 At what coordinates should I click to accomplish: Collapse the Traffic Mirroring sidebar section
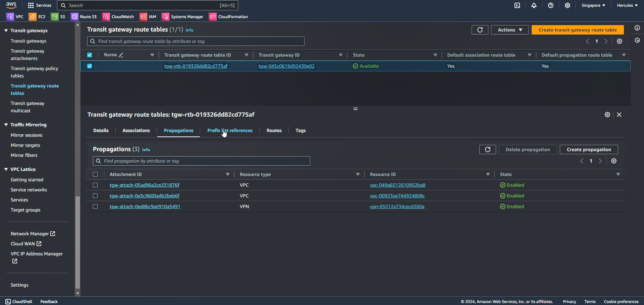coord(6,125)
